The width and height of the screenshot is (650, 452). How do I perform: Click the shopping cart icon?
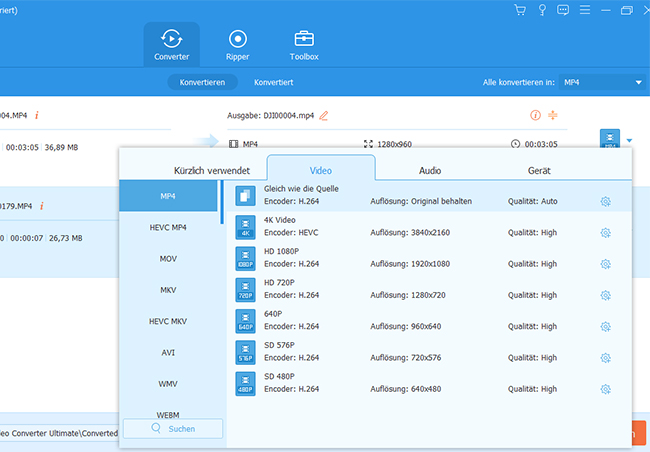519,10
